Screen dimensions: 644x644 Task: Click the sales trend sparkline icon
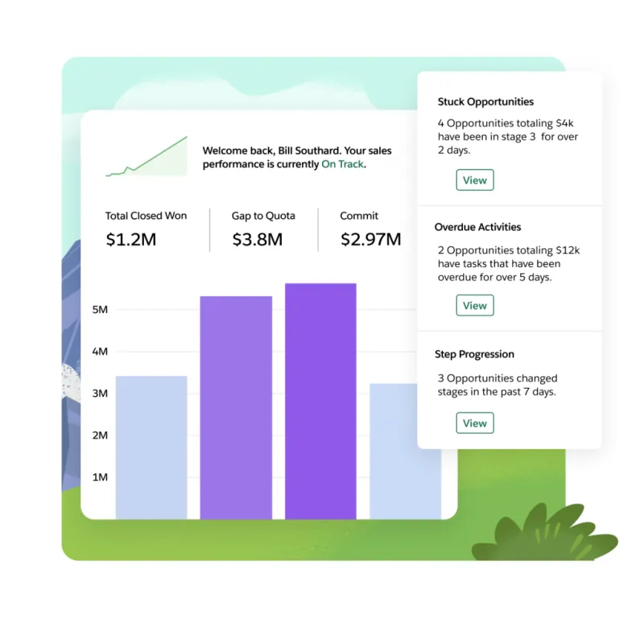pos(147,156)
